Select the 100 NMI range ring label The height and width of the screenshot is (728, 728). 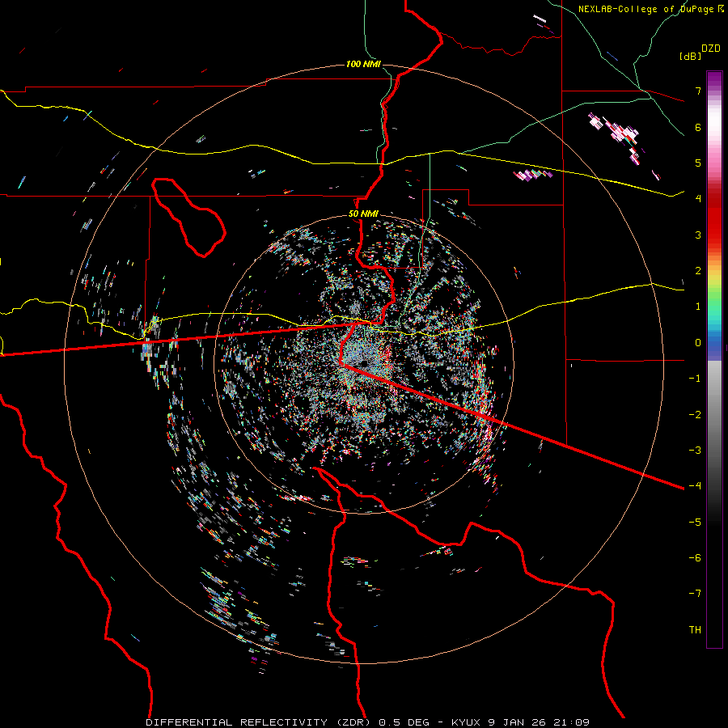tap(363, 64)
